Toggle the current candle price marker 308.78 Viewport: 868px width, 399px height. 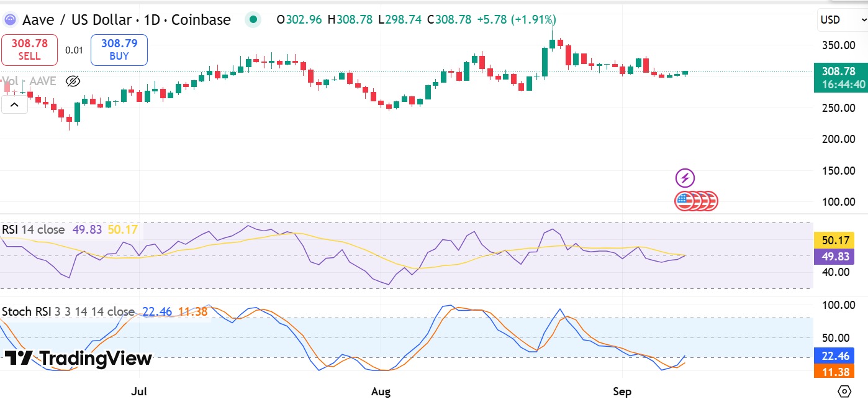click(x=839, y=71)
